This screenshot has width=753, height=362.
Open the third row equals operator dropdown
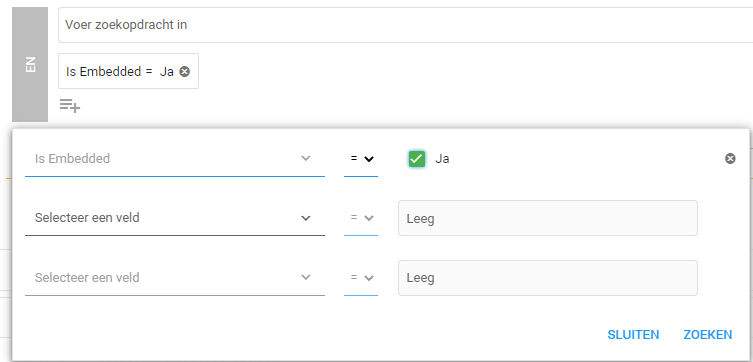click(x=361, y=278)
